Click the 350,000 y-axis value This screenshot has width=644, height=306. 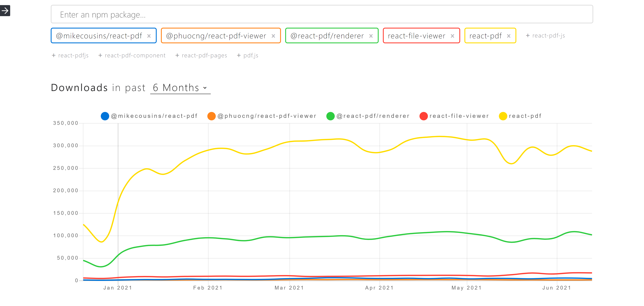[66, 123]
